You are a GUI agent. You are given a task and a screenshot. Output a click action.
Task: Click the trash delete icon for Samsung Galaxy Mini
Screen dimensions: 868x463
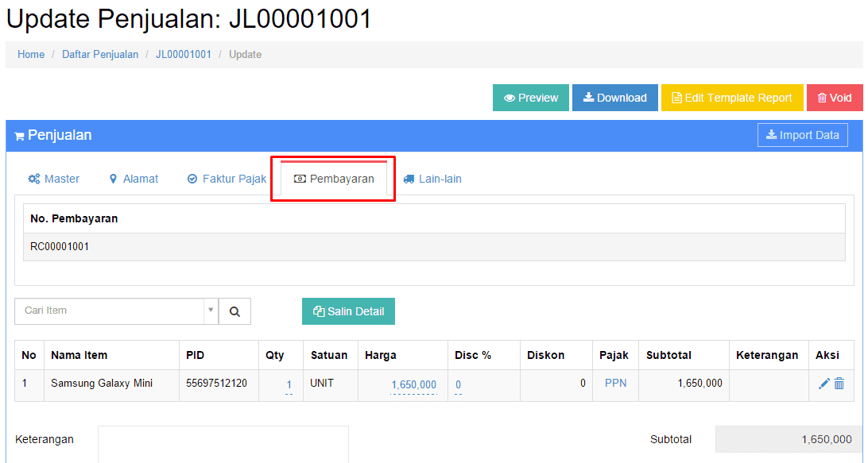click(839, 384)
